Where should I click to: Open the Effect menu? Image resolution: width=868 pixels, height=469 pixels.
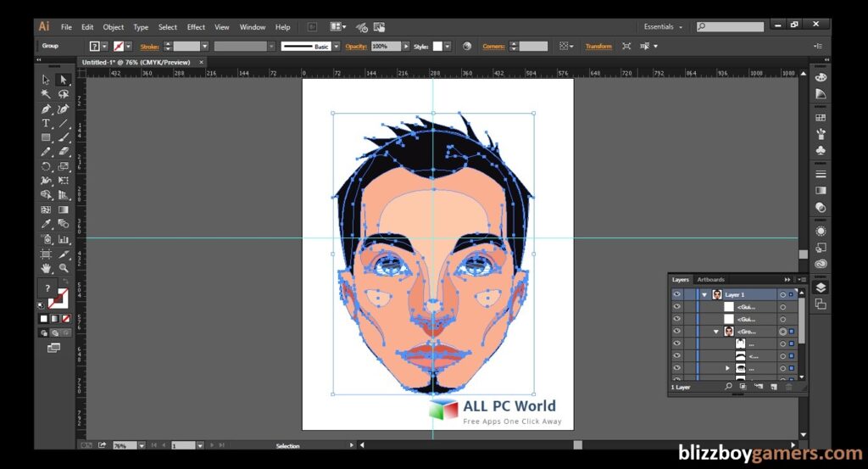[196, 26]
